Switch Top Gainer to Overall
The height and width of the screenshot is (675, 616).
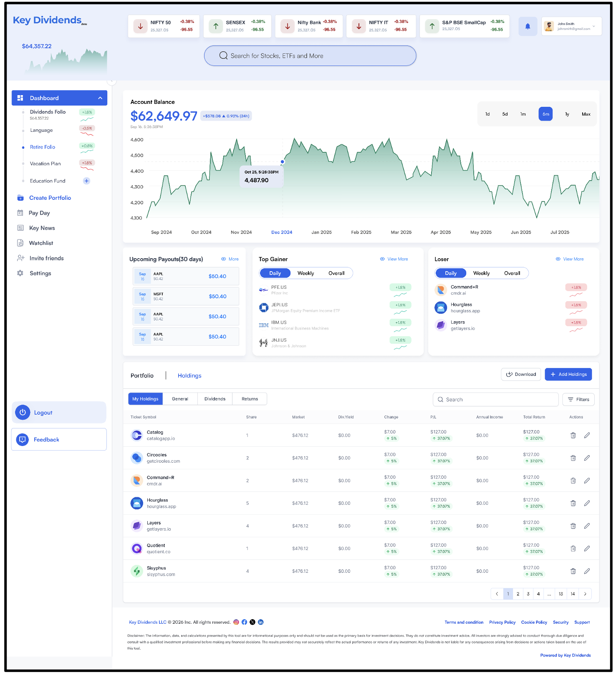336,273
